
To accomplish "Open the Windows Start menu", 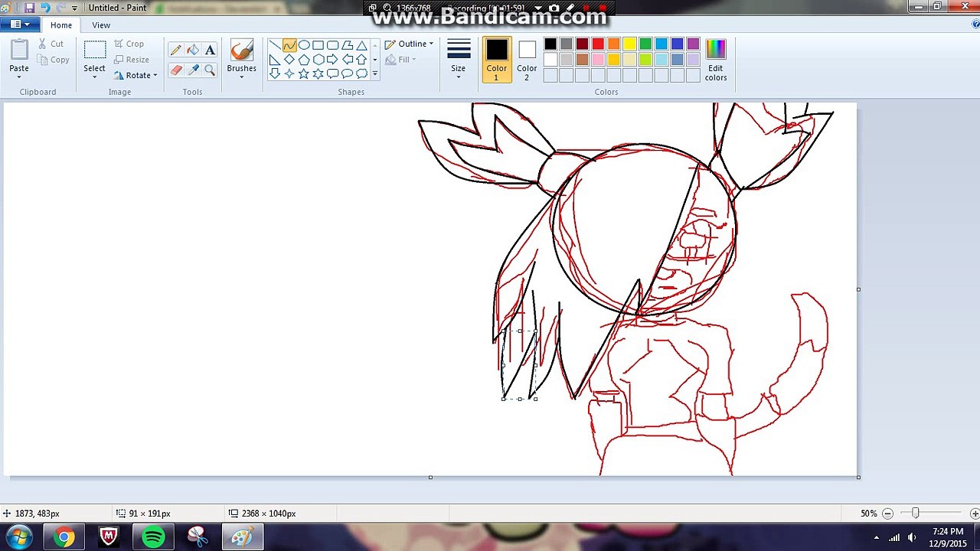I will click(x=19, y=537).
